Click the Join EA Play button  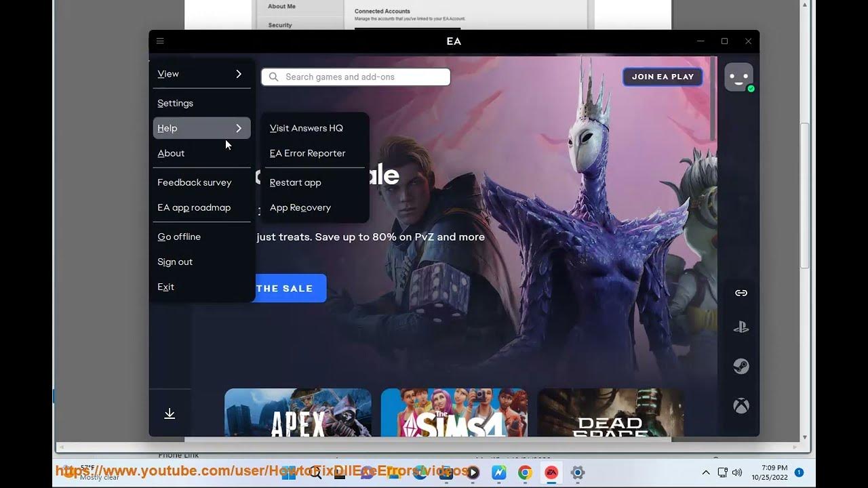click(663, 77)
